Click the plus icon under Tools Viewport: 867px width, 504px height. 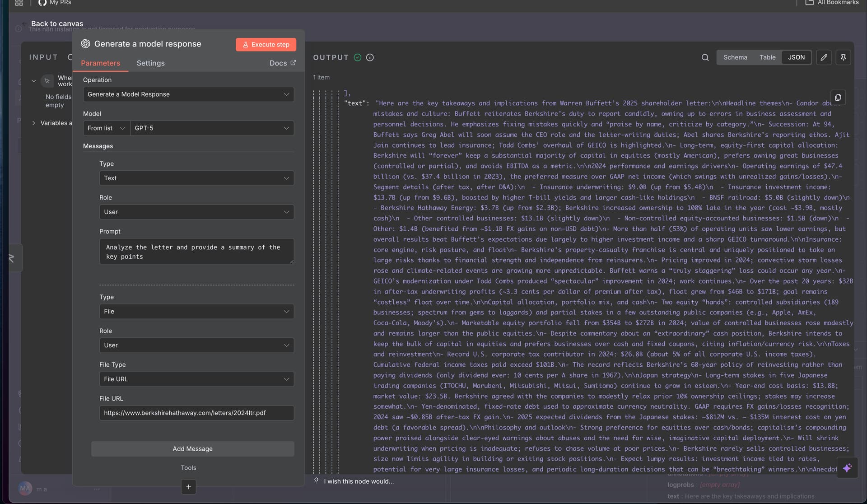pyautogui.click(x=188, y=487)
